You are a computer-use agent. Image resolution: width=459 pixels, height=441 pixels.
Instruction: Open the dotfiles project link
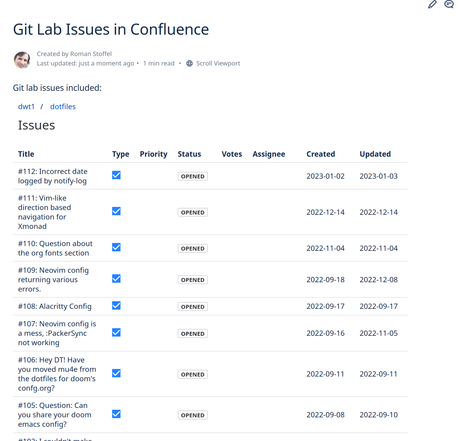(x=63, y=107)
